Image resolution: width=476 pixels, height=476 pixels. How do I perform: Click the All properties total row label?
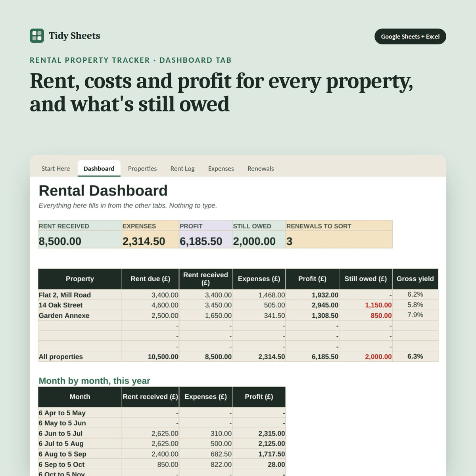(x=61, y=357)
